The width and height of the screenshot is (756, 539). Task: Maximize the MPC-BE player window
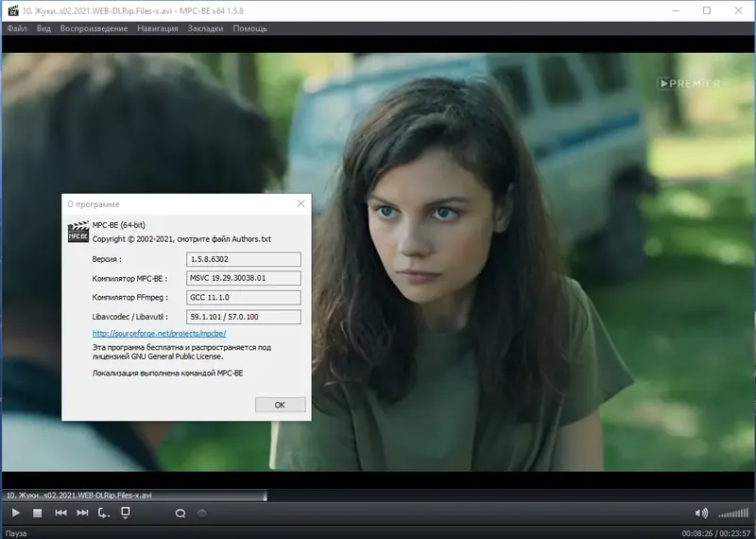tap(707, 10)
